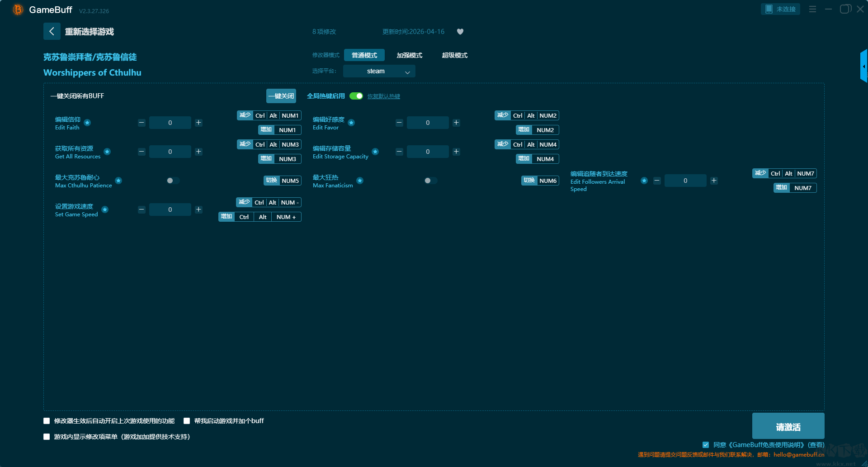Click the Get All Resources input field

170,152
